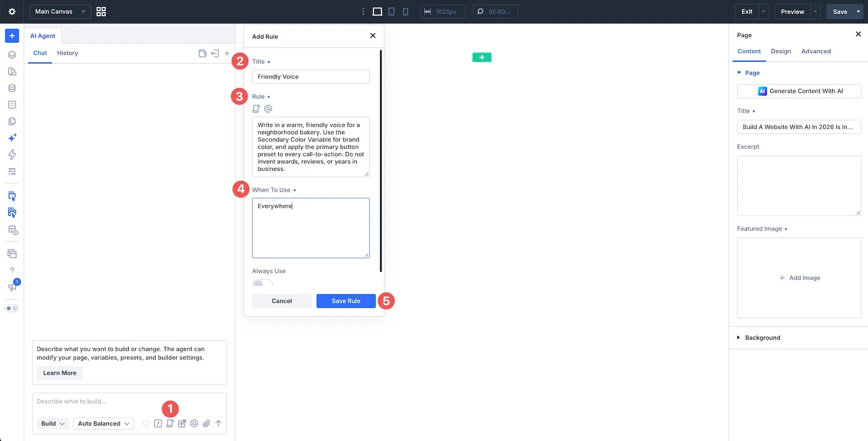This screenshot has width=868, height=441.
Task: Open the Exit dropdown arrow
Action: click(763, 12)
